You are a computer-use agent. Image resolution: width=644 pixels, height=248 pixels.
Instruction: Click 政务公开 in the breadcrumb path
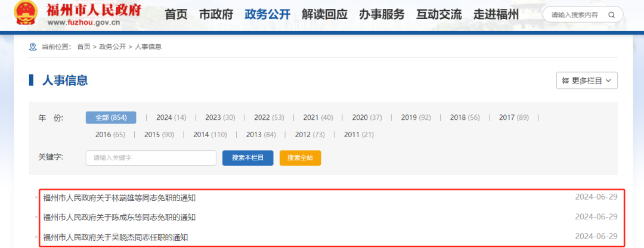tap(113, 47)
